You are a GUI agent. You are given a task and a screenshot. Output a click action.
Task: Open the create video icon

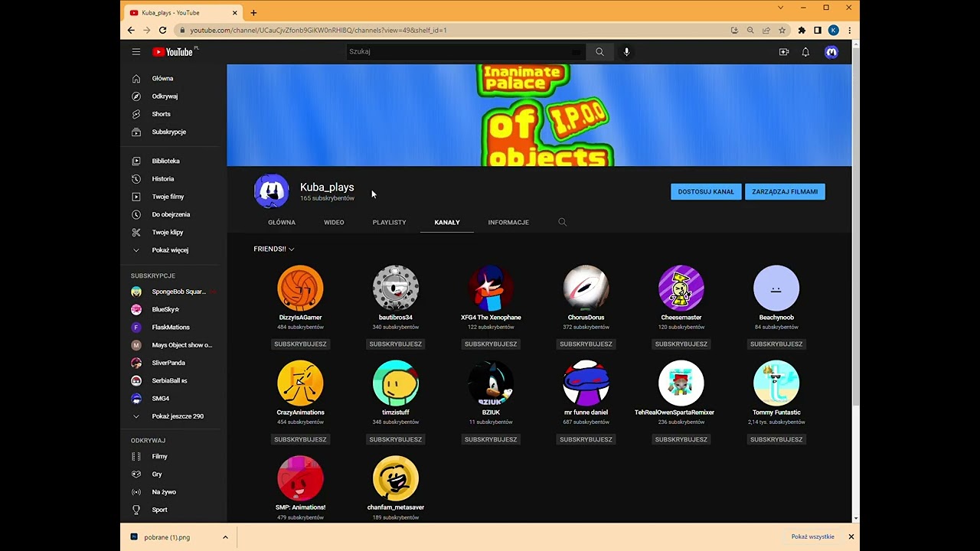tap(784, 52)
